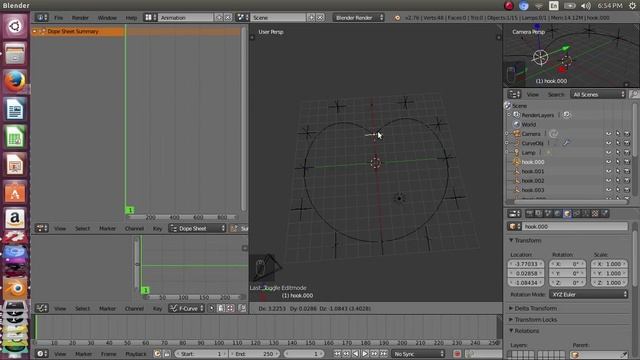Click the graph editor type icon
The image size is (640, 360).
point(41,308)
